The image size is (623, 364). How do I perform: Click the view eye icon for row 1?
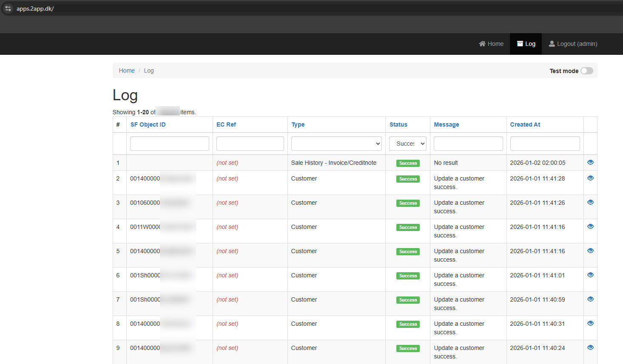[590, 162]
